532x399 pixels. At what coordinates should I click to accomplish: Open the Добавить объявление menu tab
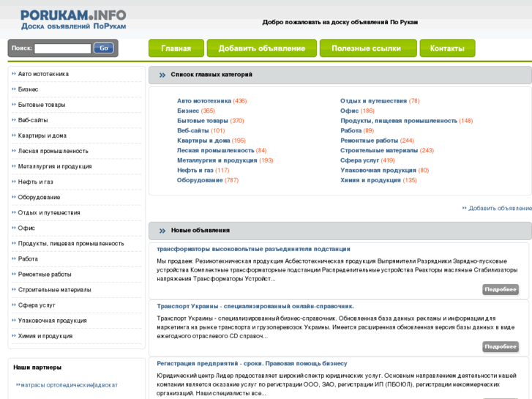coord(261,48)
